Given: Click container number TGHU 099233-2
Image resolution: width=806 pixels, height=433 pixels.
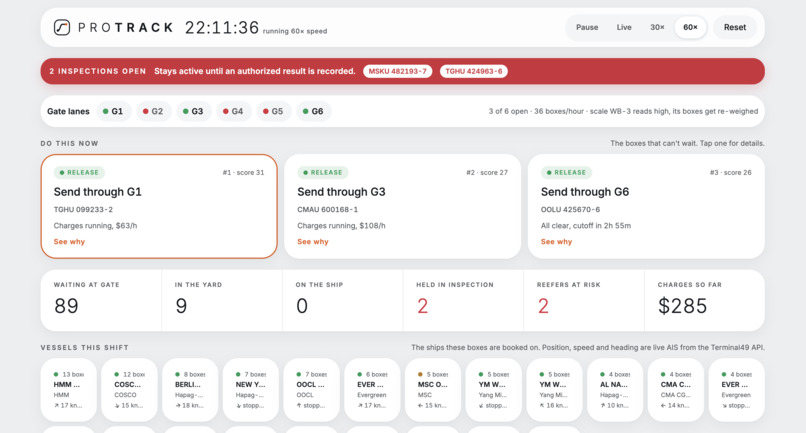Looking at the screenshot, I should 83,209.
